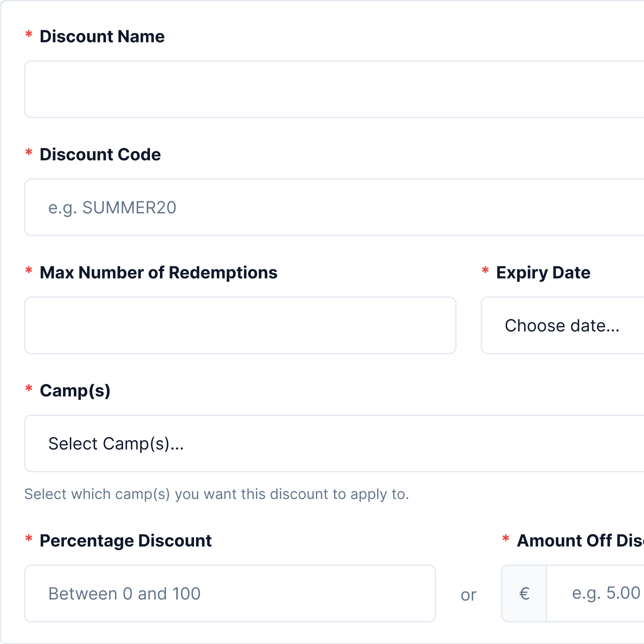Viewport: 644px width, 644px height.
Task: Click the euro currency symbol prefix
Action: pos(524,594)
